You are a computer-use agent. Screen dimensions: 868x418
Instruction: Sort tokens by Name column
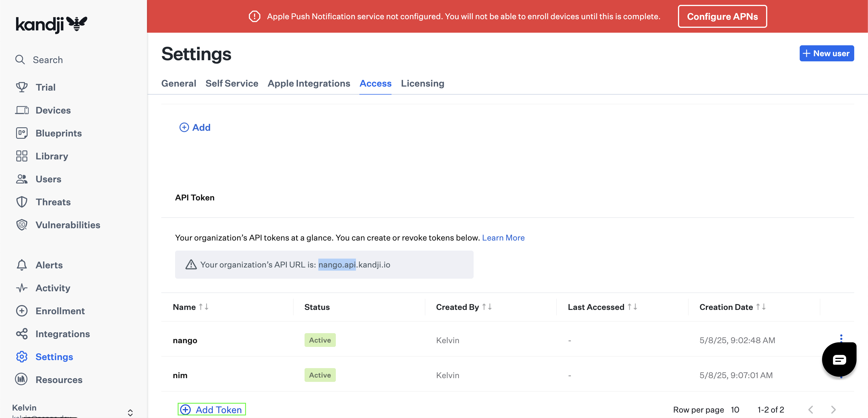click(x=204, y=307)
